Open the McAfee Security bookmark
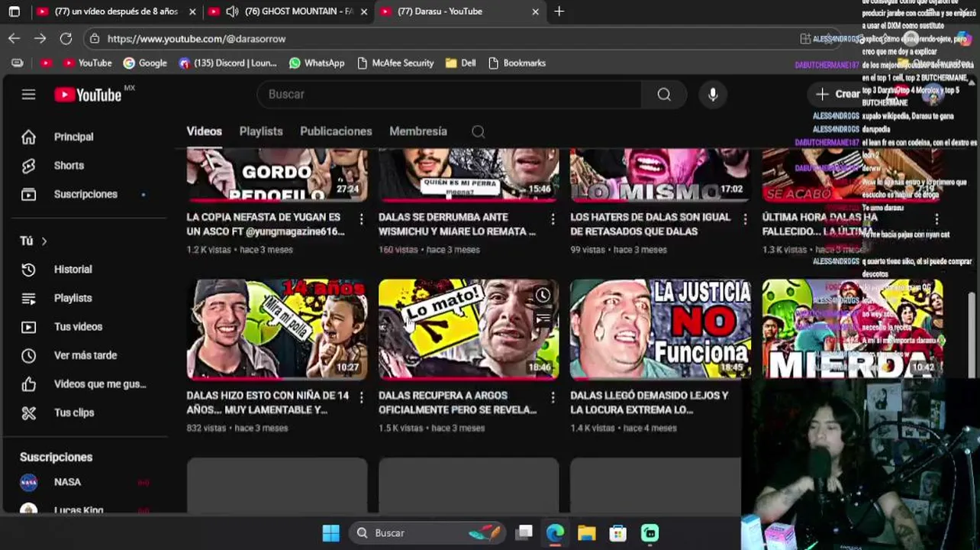This screenshot has width=980, height=550. coord(395,63)
